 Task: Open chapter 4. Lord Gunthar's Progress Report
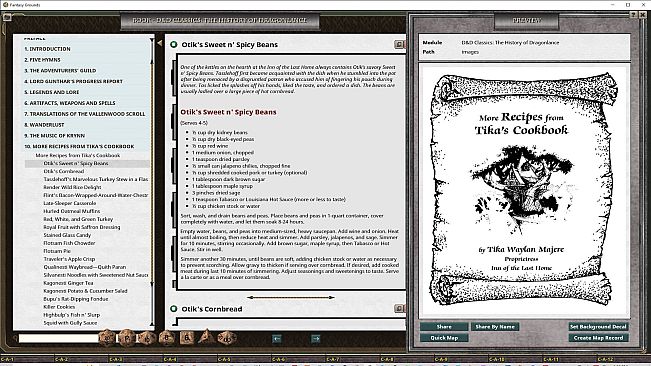(73, 81)
